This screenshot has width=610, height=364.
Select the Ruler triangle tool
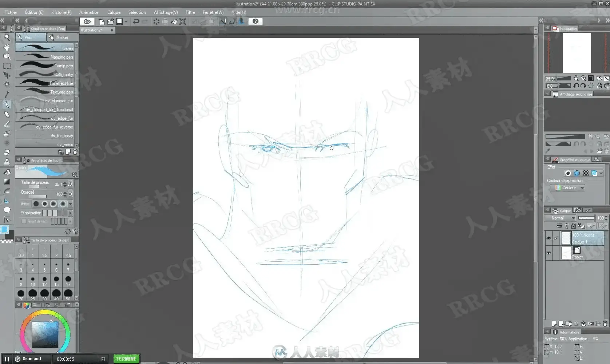click(x=7, y=201)
